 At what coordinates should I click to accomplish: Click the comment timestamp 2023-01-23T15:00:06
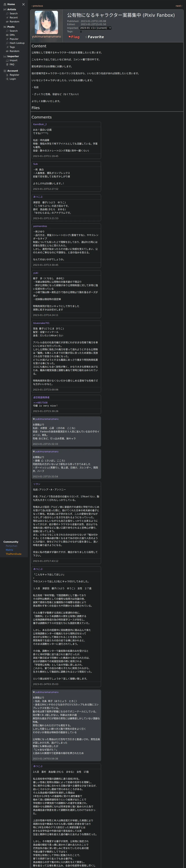tap(46, 390)
